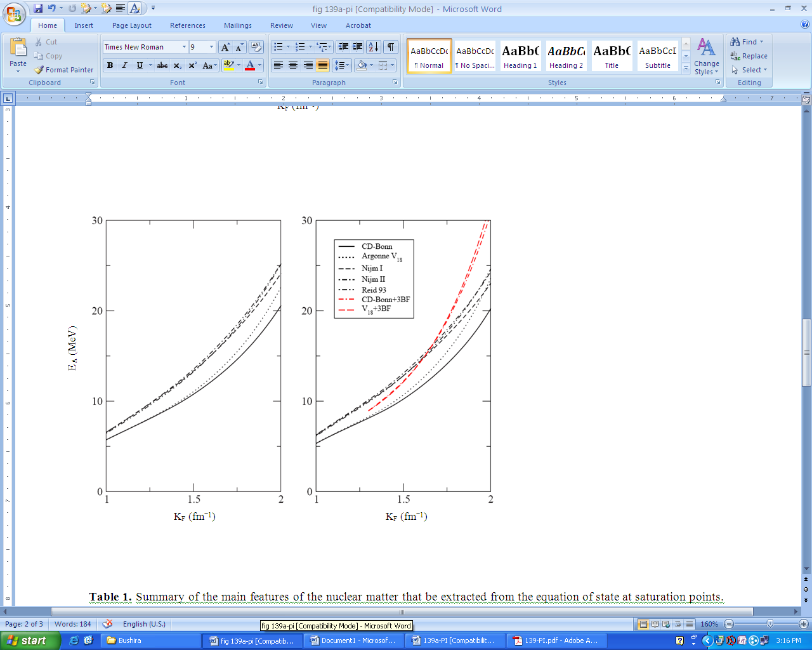Open the Times New Roman font dropdown

pyautogui.click(x=184, y=47)
